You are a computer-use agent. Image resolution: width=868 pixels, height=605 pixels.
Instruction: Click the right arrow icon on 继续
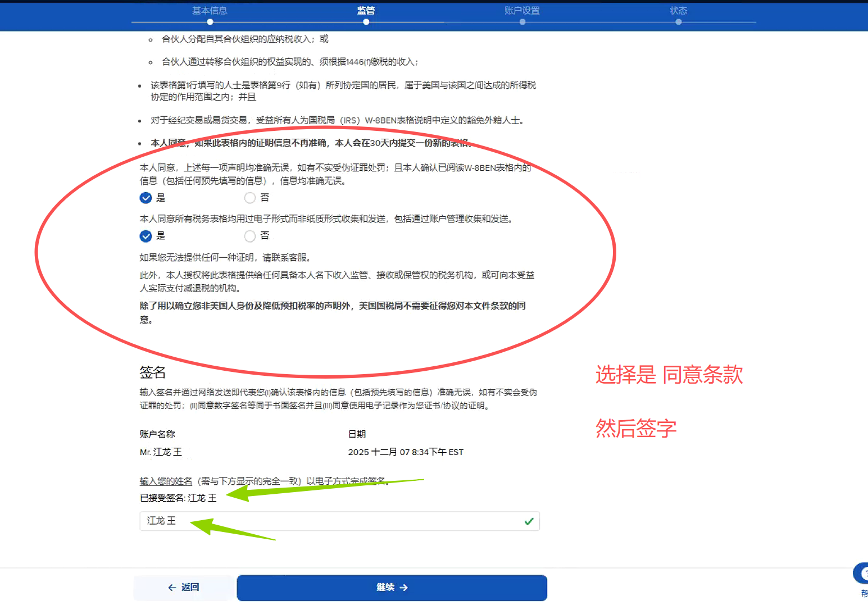pyautogui.click(x=403, y=588)
